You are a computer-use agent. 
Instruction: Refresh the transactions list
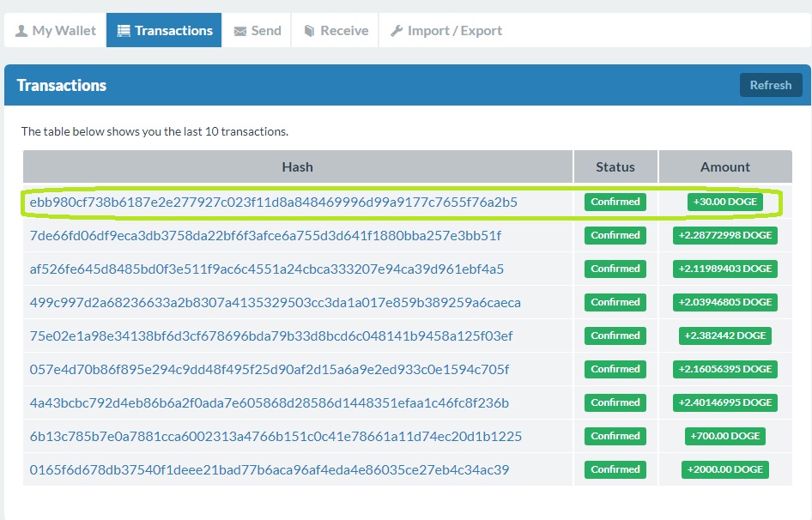(771, 85)
